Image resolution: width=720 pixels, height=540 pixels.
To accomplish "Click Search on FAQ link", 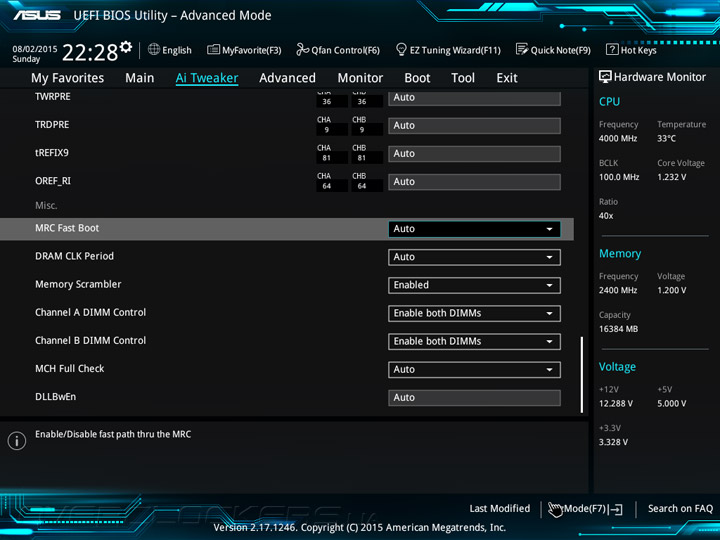I will (x=680, y=509).
